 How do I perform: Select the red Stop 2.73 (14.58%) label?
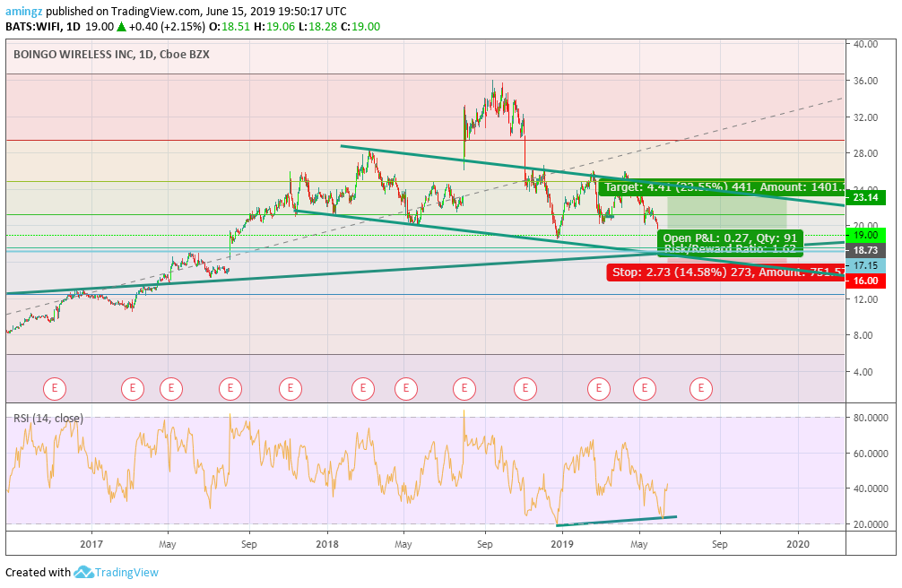(x=726, y=272)
